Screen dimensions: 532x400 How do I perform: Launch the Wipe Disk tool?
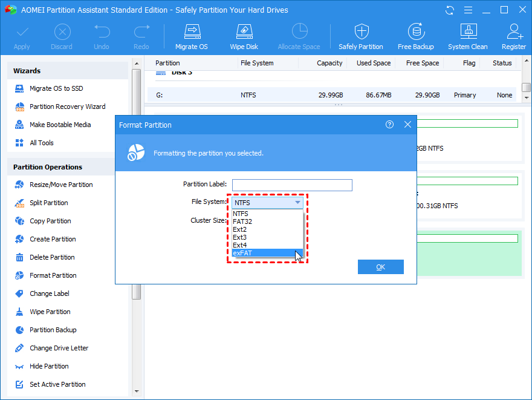coord(244,37)
